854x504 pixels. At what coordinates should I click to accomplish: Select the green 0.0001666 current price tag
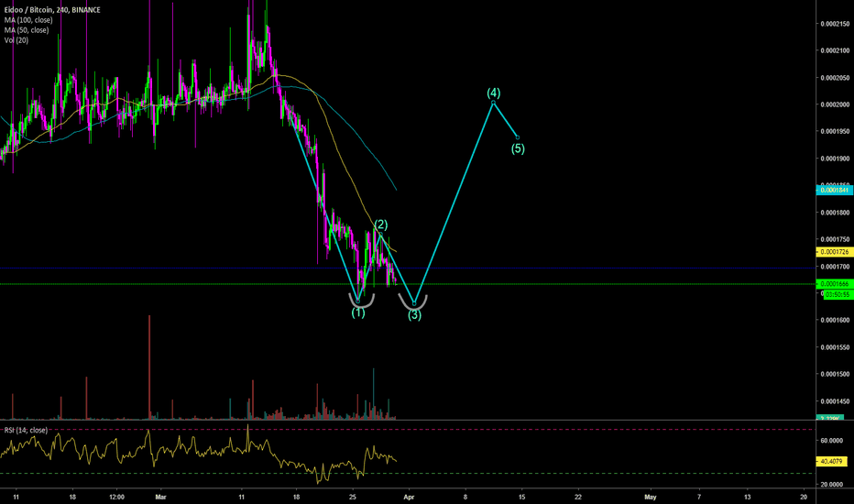(x=835, y=284)
